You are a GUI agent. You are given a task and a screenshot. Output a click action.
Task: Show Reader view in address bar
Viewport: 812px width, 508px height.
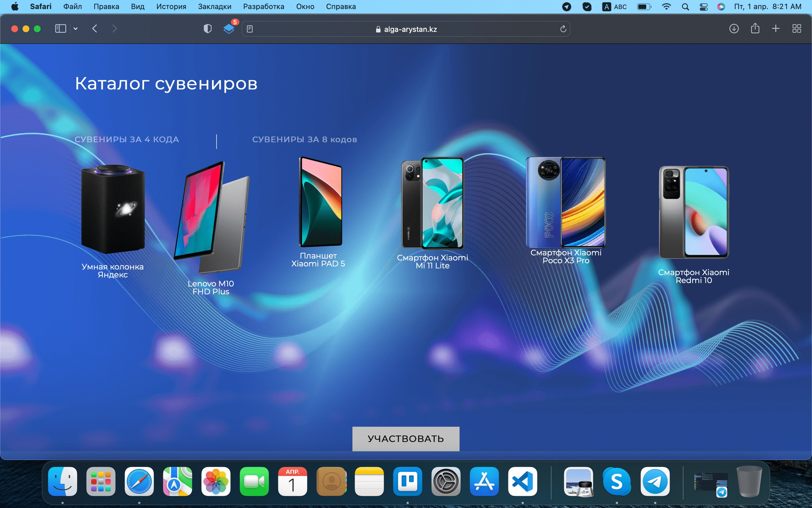coord(250,29)
